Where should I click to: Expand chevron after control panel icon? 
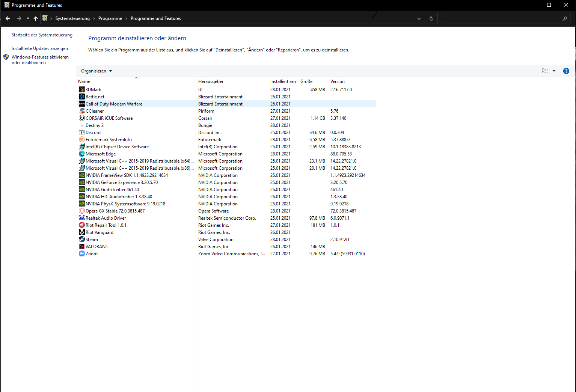point(51,18)
